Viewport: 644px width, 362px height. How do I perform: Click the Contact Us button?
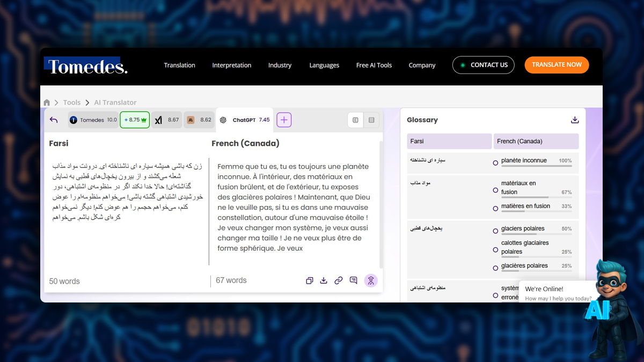484,65
